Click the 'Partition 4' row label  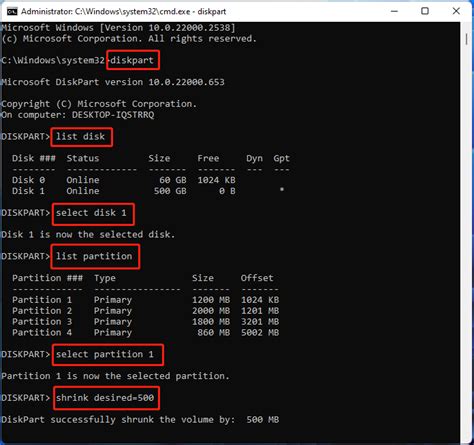pos(42,332)
